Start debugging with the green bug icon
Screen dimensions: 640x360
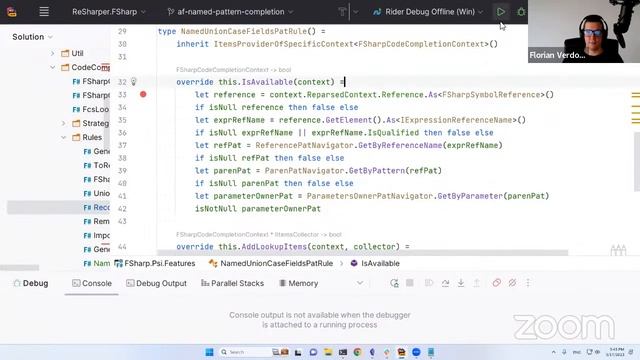pos(521,12)
